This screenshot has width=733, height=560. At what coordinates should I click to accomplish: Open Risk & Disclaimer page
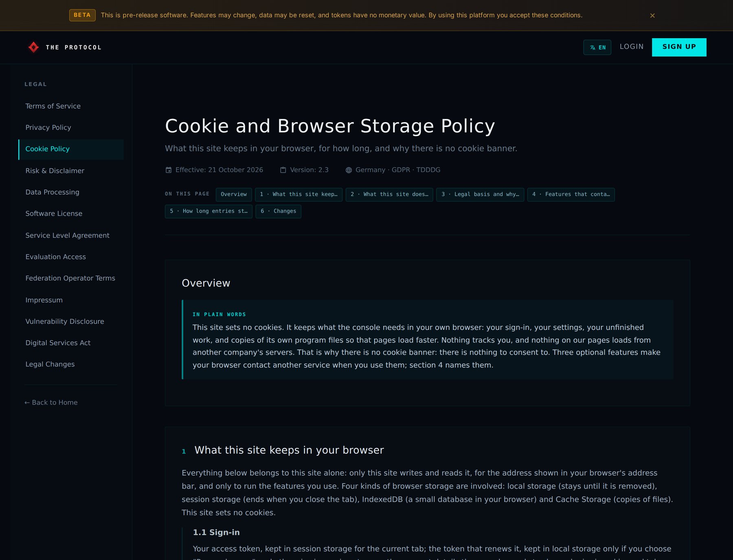tap(71, 171)
